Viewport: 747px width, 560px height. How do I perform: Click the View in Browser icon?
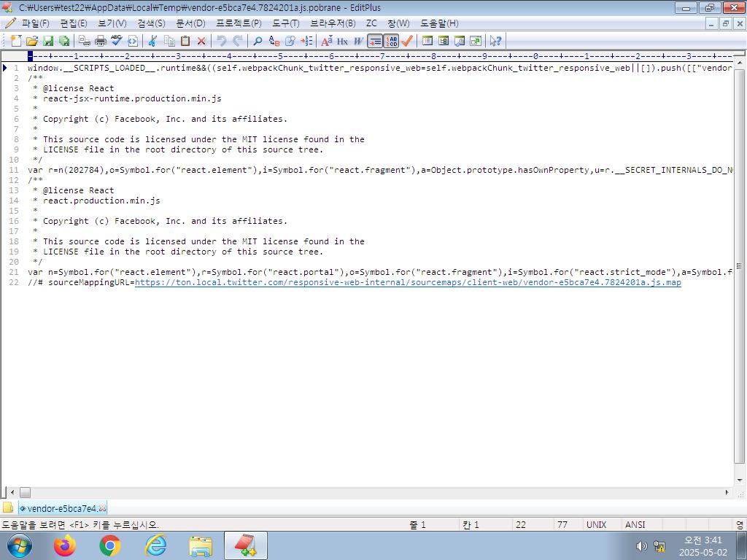click(133, 41)
